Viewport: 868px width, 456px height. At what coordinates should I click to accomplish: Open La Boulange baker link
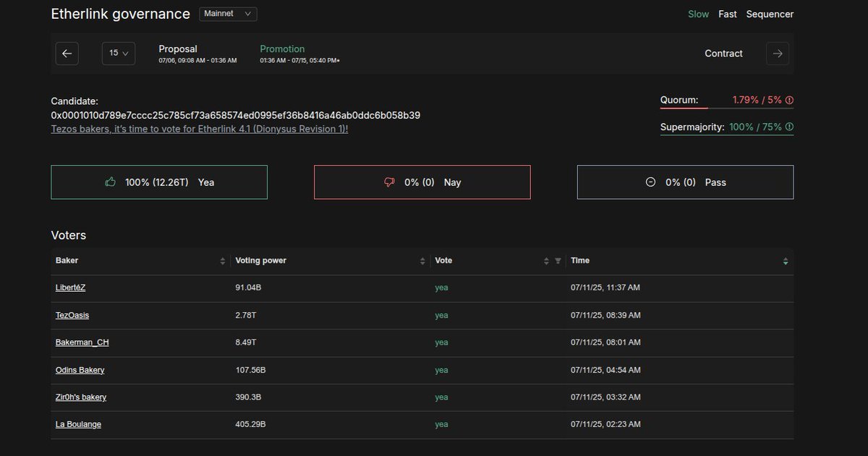78,424
